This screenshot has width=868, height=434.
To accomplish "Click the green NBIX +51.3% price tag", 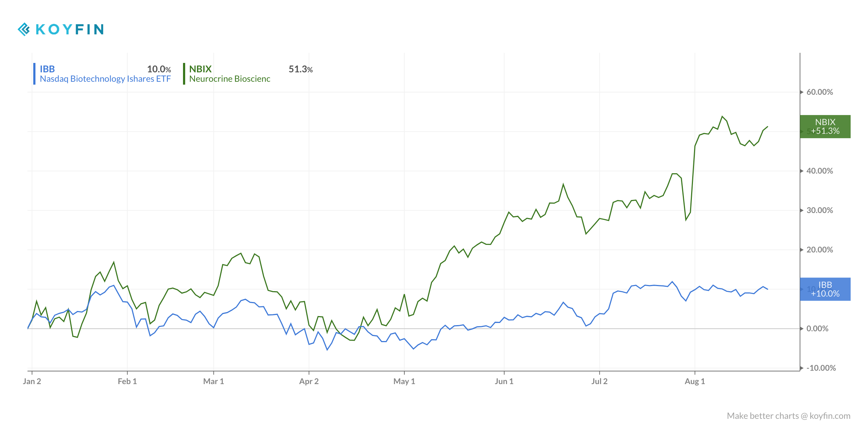I will (x=825, y=127).
